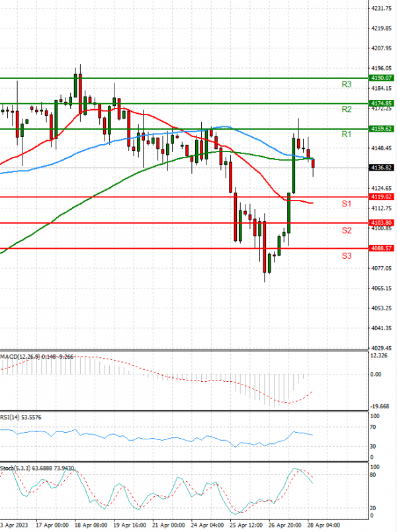The image size is (397, 532).
Task: Select the red 4119.02 price tag
Action: point(381,197)
